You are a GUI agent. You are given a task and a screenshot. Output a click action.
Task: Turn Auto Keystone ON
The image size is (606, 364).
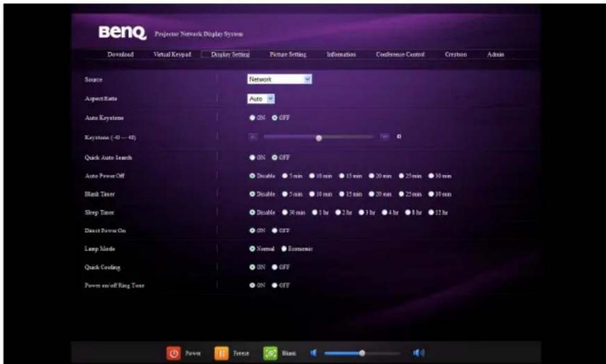pos(252,118)
